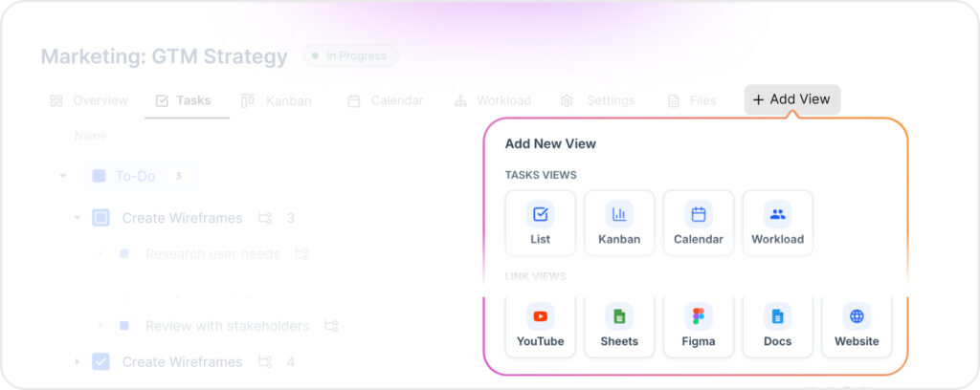Check the top Create Wireframes task checkbox
The image size is (980, 390).
(100, 218)
